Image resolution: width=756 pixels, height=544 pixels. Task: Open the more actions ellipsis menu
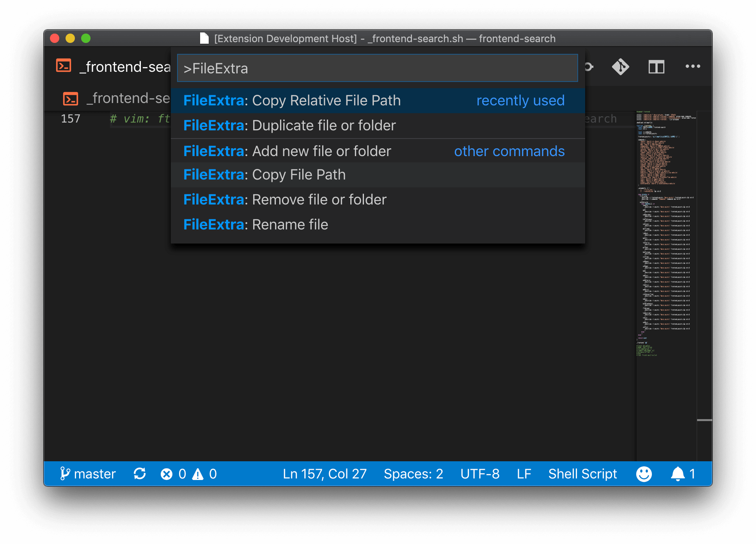click(692, 67)
